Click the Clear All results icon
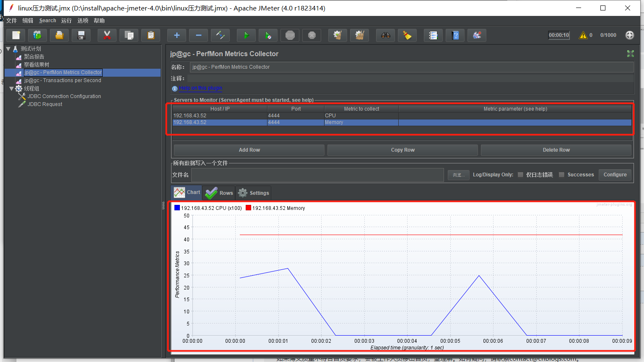Image resolution: width=644 pixels, height=362 pixels. pos(360,36)
